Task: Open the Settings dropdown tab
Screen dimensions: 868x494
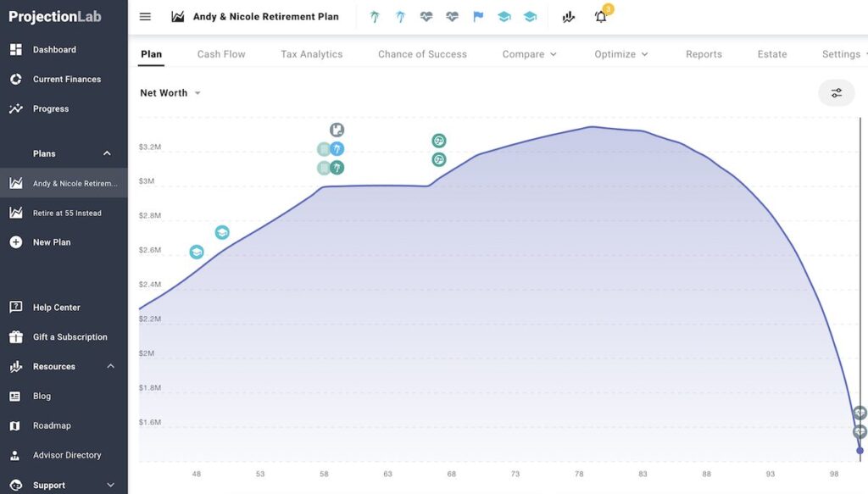Action: point(845,54)
